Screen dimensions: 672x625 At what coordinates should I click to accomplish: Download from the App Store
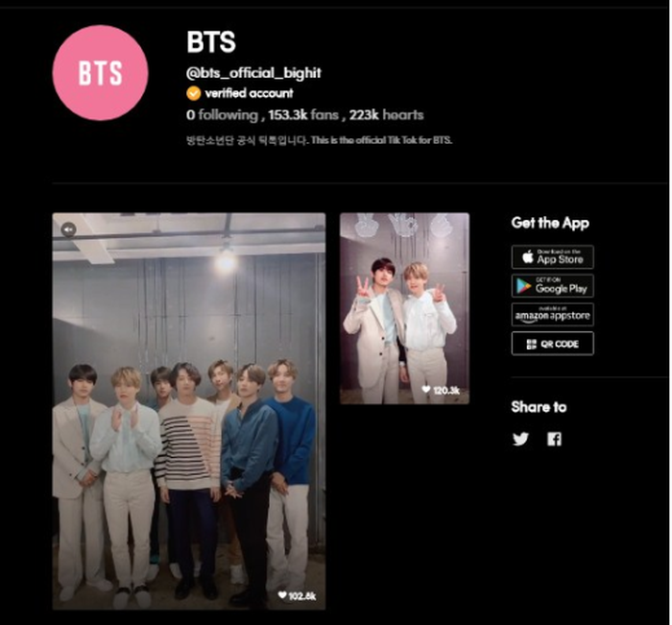pyautogui.click(x=552, y=256)
